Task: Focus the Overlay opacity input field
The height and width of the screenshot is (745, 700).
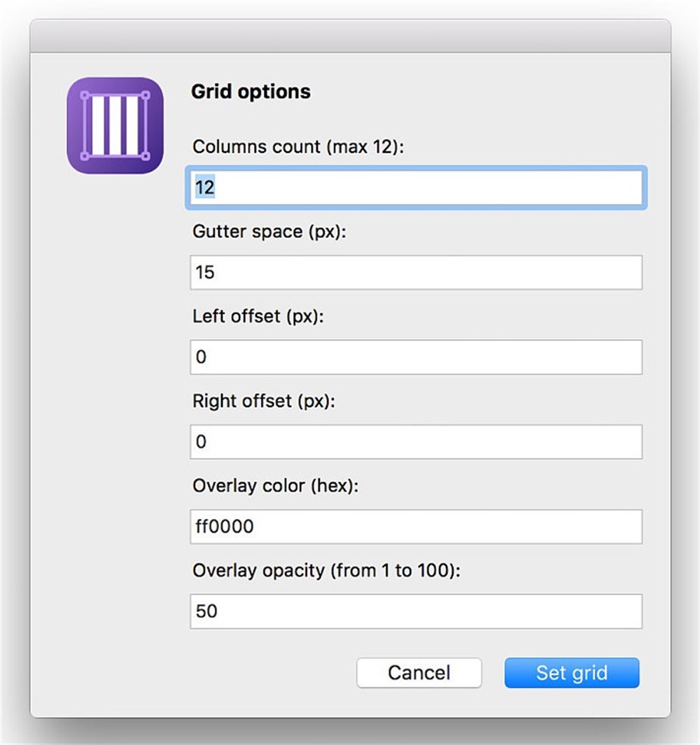Action: tap(416, 611)
